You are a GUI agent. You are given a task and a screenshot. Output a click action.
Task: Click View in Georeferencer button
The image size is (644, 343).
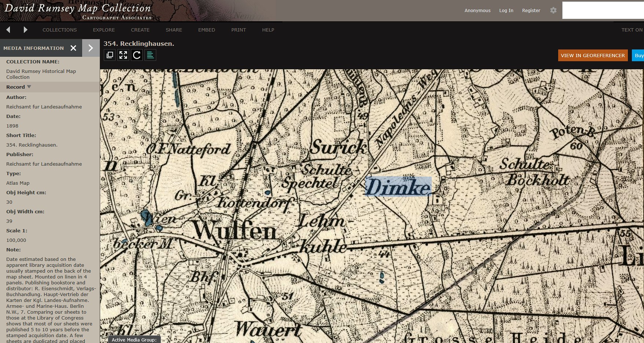tap(593, 55)
